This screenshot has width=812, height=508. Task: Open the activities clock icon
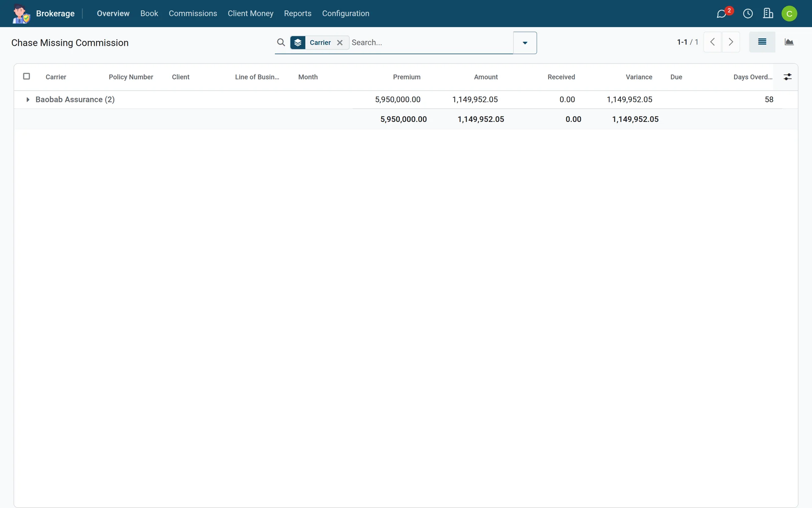pyautogui.click(x=748, y=14)
